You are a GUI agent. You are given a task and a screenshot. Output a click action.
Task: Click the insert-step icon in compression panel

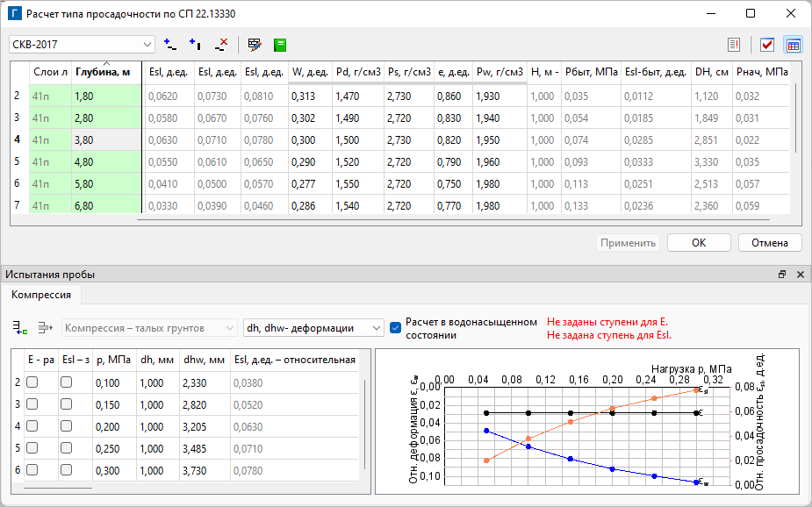pos(19,327)
